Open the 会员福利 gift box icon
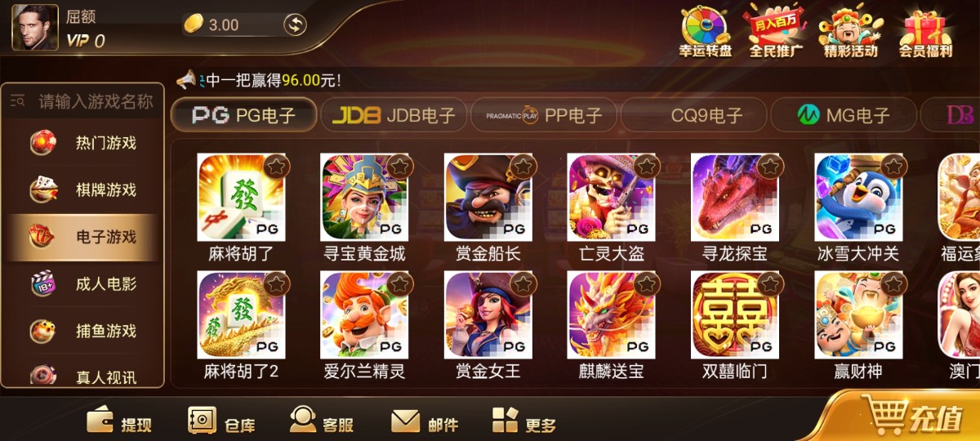Image resolution: width=980 pixels, height=441 pixels. tap(925, 27)
